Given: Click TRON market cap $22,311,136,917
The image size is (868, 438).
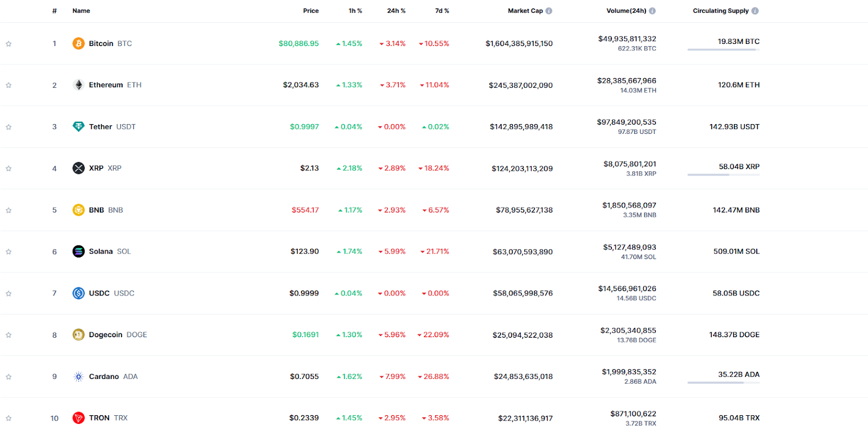Looking at the screenshot, I should tap(526, 418).
